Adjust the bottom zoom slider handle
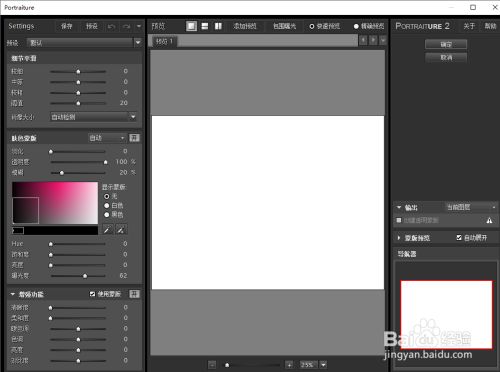 tap(227, 365)
